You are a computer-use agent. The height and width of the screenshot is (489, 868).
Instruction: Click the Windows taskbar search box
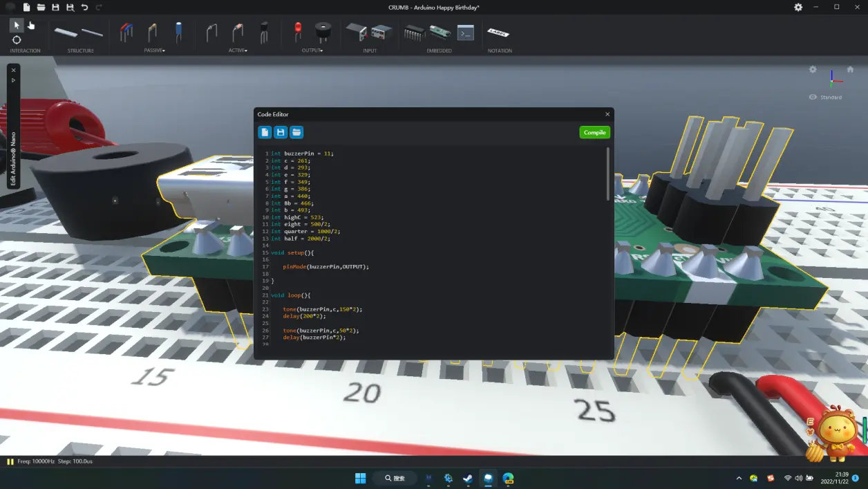click(x=396, y=478)
